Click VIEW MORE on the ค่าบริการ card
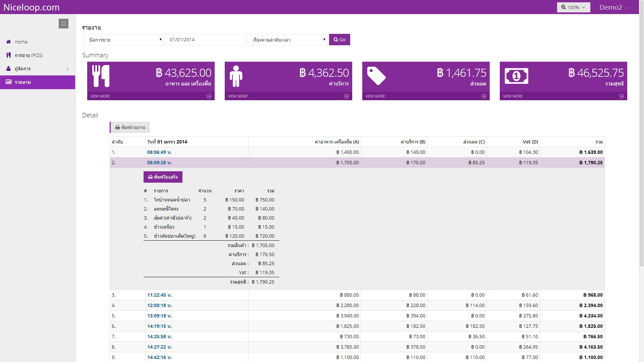This screenshot has width=644, height=362. (x=238, y=96)
